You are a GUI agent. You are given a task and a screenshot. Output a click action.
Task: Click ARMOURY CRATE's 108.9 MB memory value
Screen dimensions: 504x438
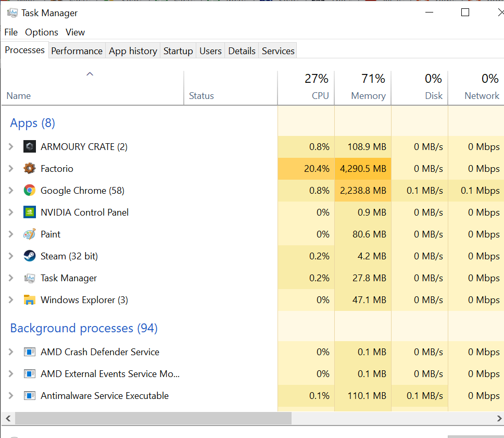click(367, 147)
